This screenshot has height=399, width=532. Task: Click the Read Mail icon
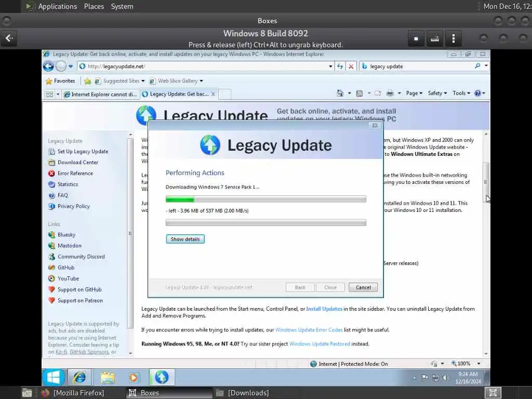[378, 94]
